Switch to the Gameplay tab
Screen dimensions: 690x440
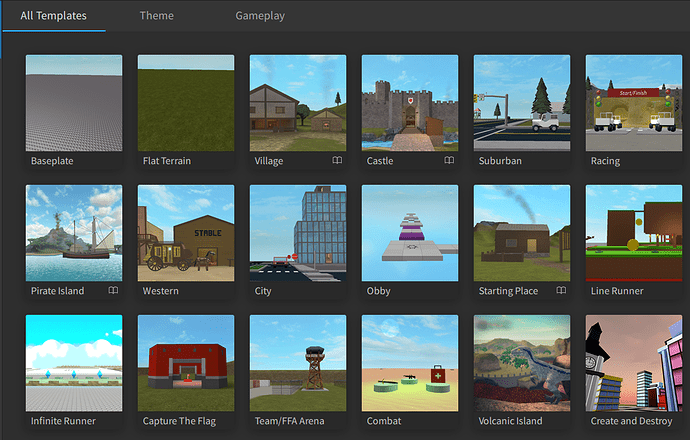(260, 16)
